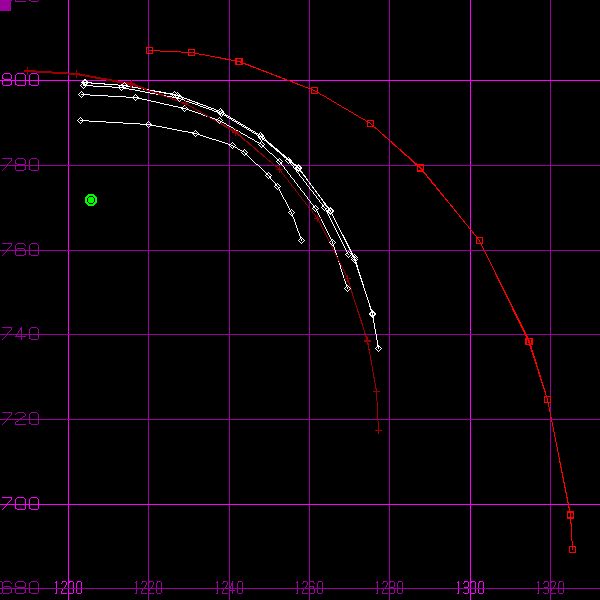600x600 pixels.
Task: Click the green circle marker
Action: click(91, 200)
